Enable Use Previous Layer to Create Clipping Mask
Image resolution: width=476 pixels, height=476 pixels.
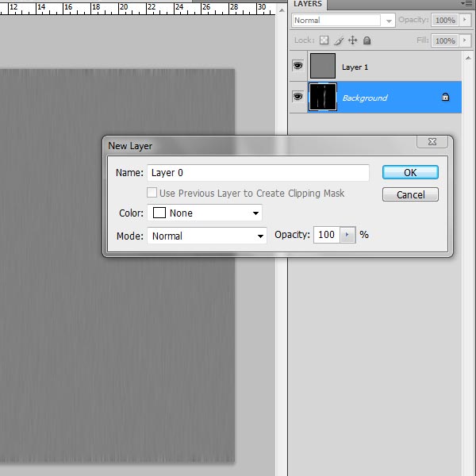pos(152,193)
